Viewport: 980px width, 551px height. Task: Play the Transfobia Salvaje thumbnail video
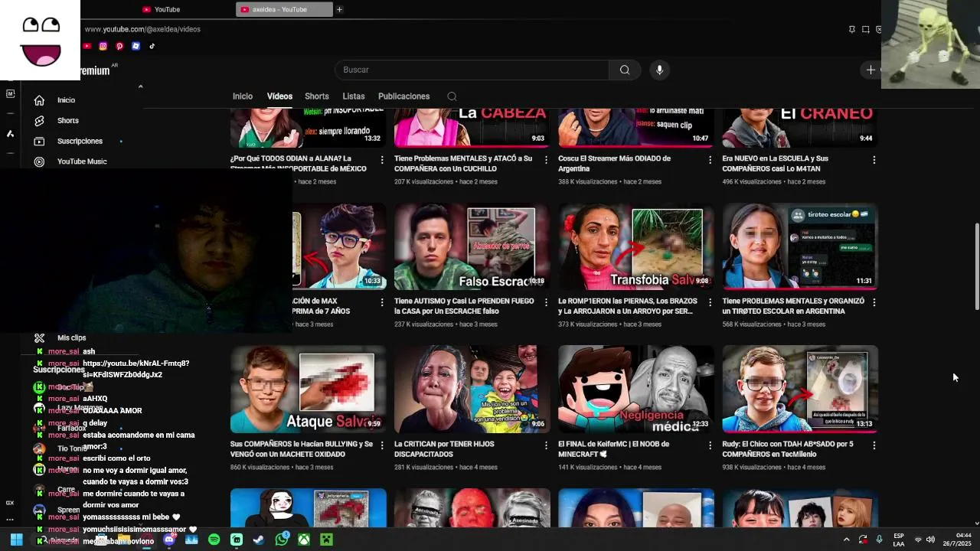635,247
